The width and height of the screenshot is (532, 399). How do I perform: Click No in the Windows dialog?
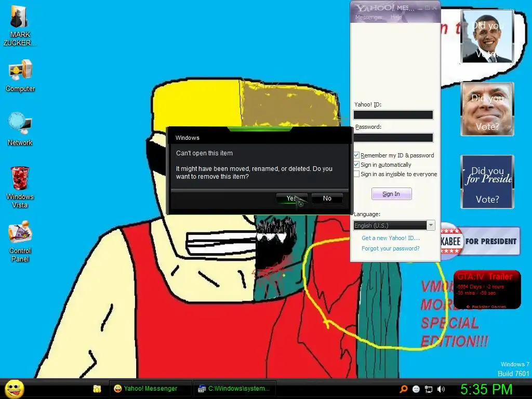coord(327,198)
